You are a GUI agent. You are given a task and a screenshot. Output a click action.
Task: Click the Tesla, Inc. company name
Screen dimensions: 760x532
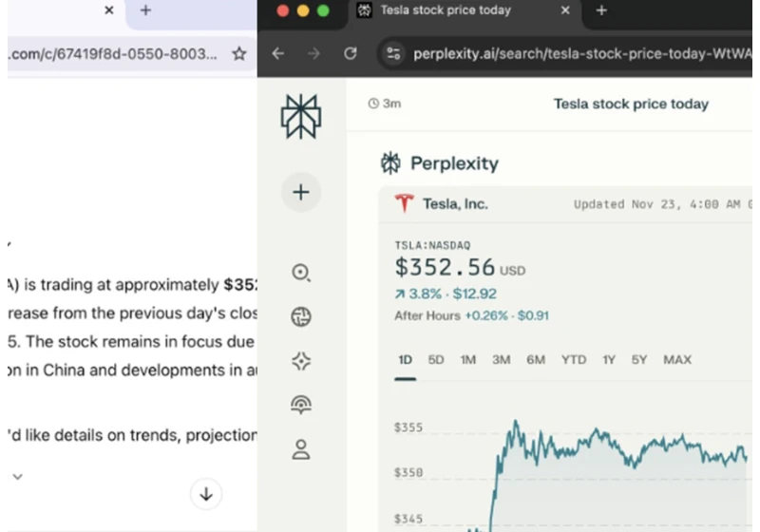455,204
